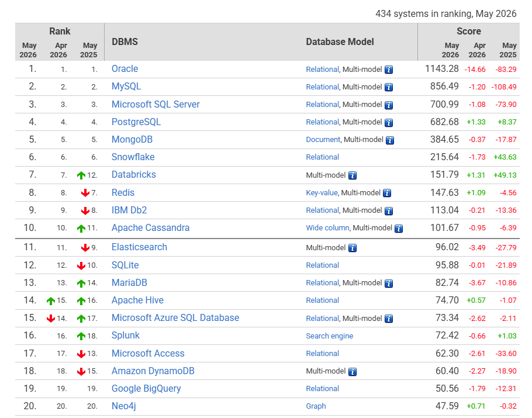This screenshot has height=418, width=532.
Task: Click the Database Model column header
Action: 340,42
